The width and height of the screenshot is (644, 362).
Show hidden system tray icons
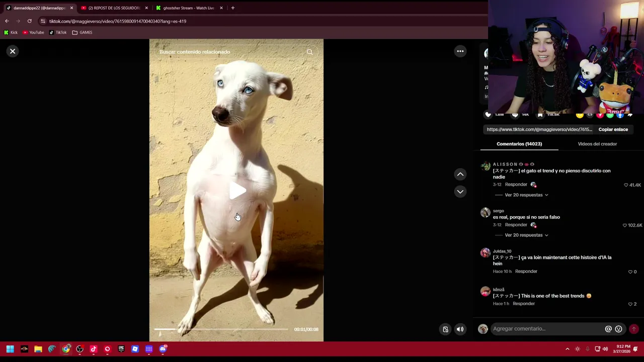pos(568,349)
